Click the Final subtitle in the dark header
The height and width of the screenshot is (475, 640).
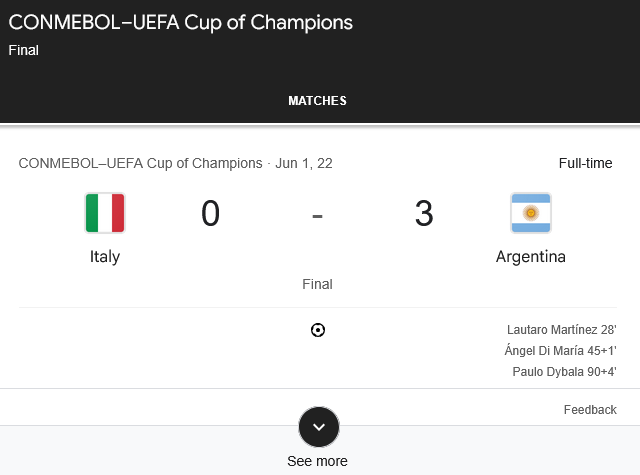tap(24, 50)
